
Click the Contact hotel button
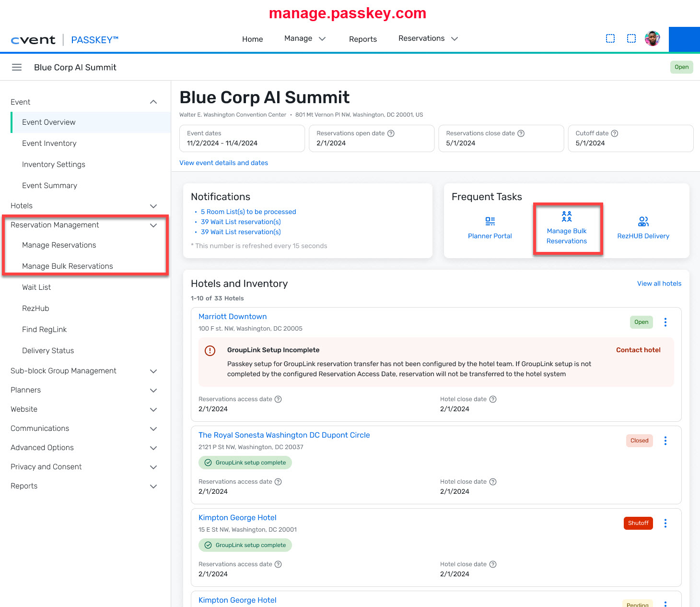[638, 350]
